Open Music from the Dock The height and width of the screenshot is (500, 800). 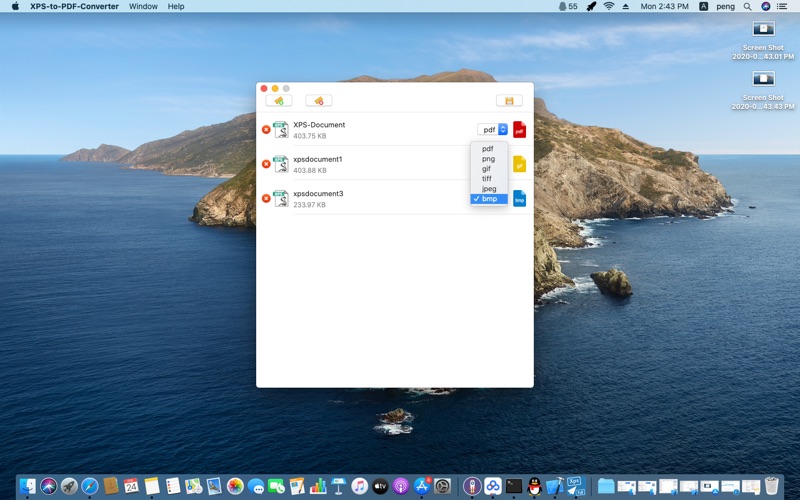(359, 486)
